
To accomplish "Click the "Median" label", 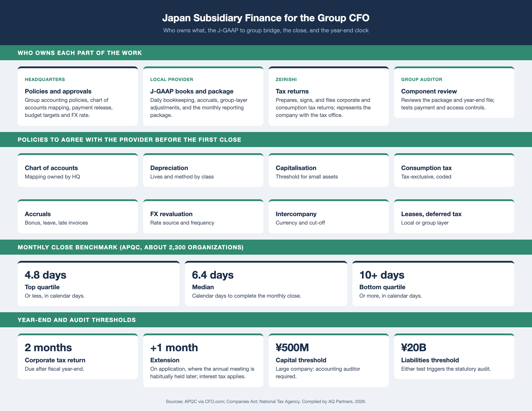I will [x=203, y=287].
